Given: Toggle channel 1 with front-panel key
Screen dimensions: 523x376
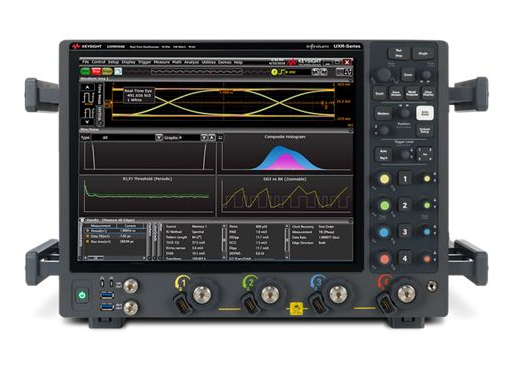Looking at the screenshot, I should (x=405, y=179).
